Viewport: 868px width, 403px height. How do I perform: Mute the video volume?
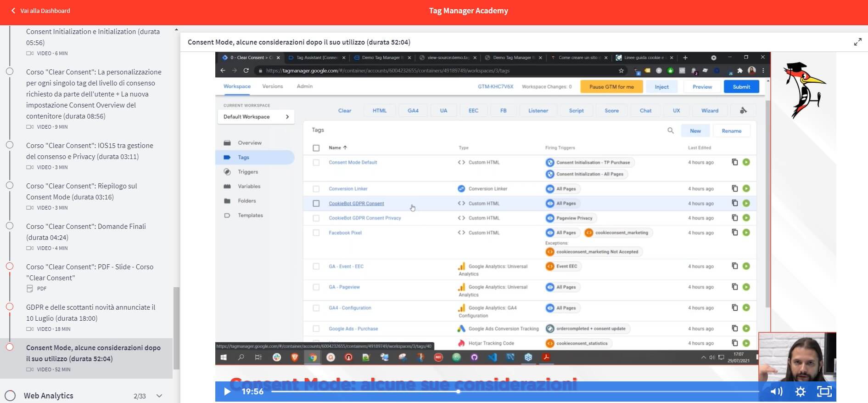(x=776, y=392)
